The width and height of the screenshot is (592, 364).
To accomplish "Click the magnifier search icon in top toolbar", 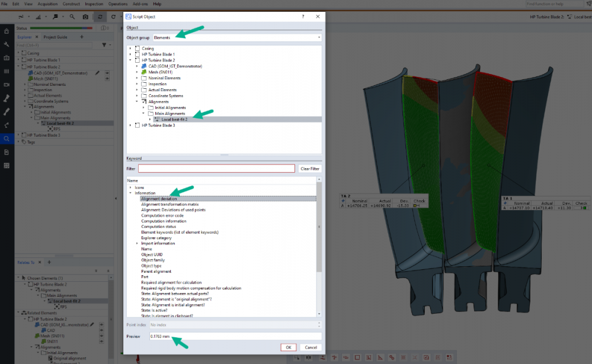I will [x=72, y=17].
